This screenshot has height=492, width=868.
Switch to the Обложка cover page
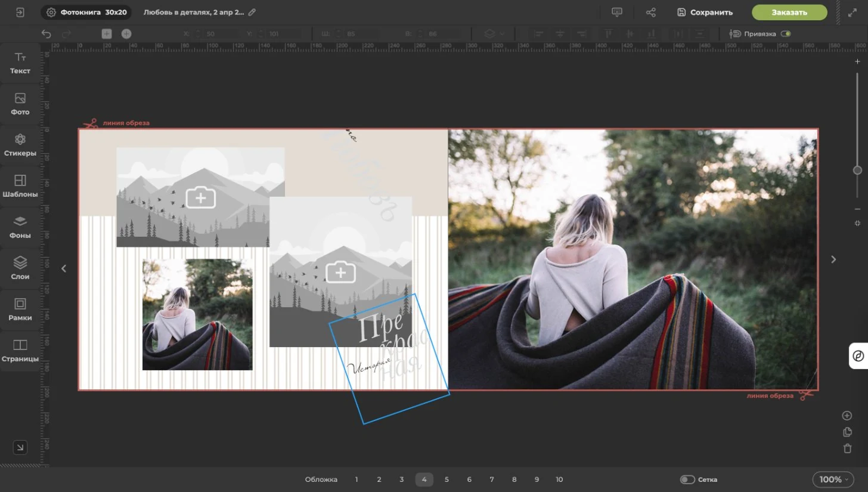click(321, 479)
